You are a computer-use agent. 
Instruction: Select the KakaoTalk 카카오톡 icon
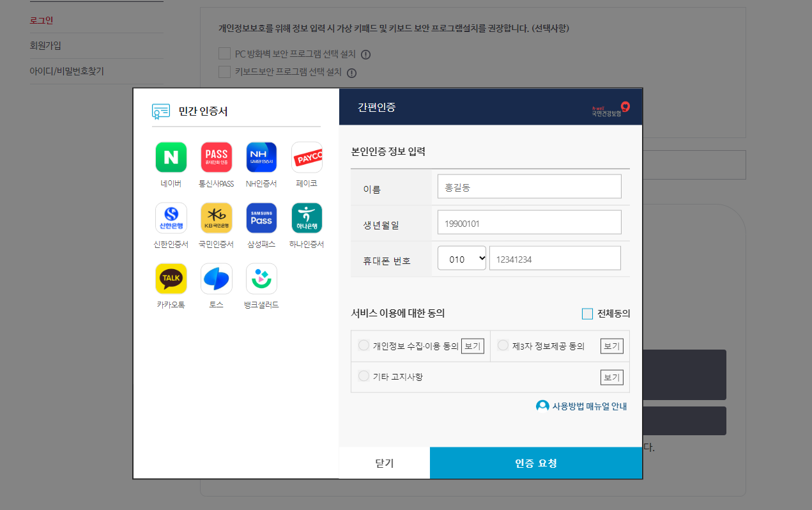(171, 279)
